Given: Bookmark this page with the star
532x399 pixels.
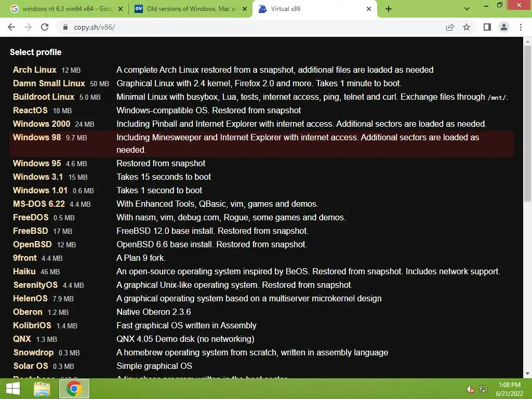Looking at the screenshot, I should (x=467, y=27).
